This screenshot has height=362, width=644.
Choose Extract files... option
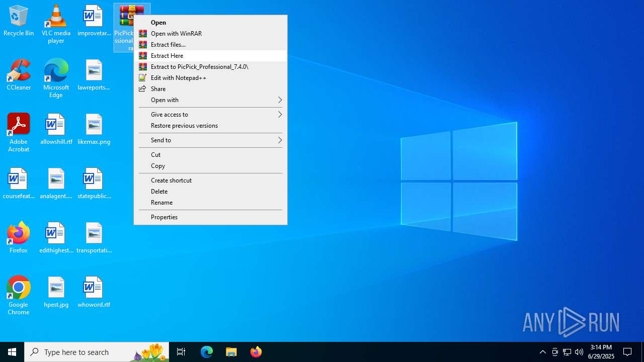pos(210,45)
